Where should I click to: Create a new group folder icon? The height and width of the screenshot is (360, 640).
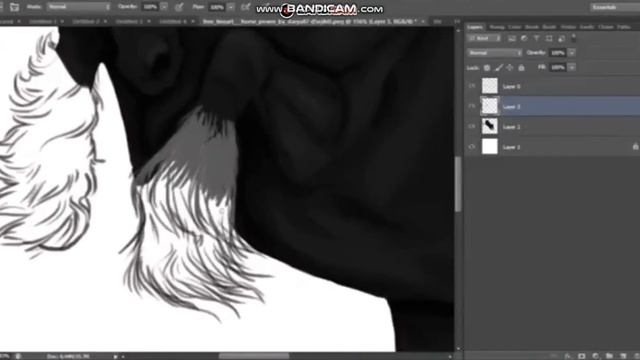pos(609,356)
